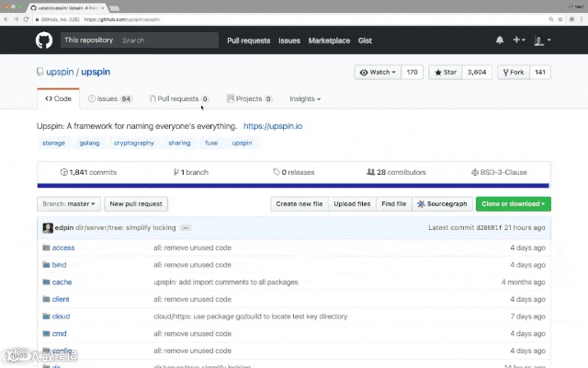The width and height of the screenshot is (588, 368).
Task: Click the blue language bar
Action: tap(293, 186)
